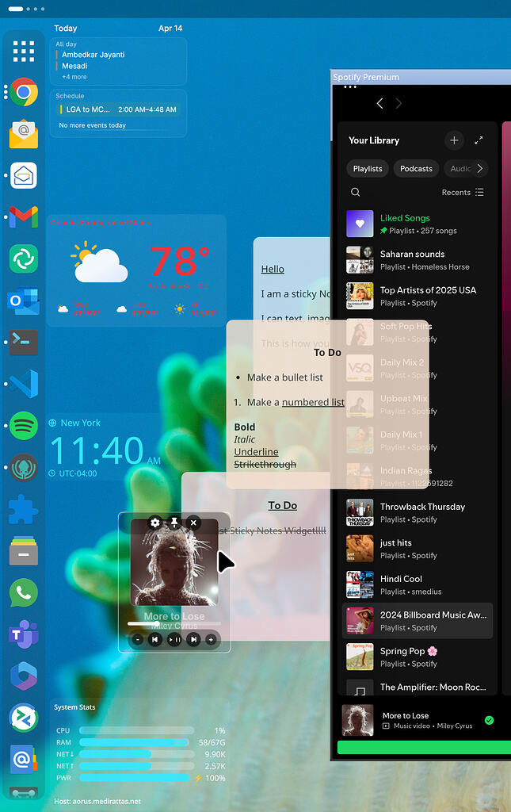511x812 pixels.
Task: Click album artwork in the media widget
Action: (174, 562)
